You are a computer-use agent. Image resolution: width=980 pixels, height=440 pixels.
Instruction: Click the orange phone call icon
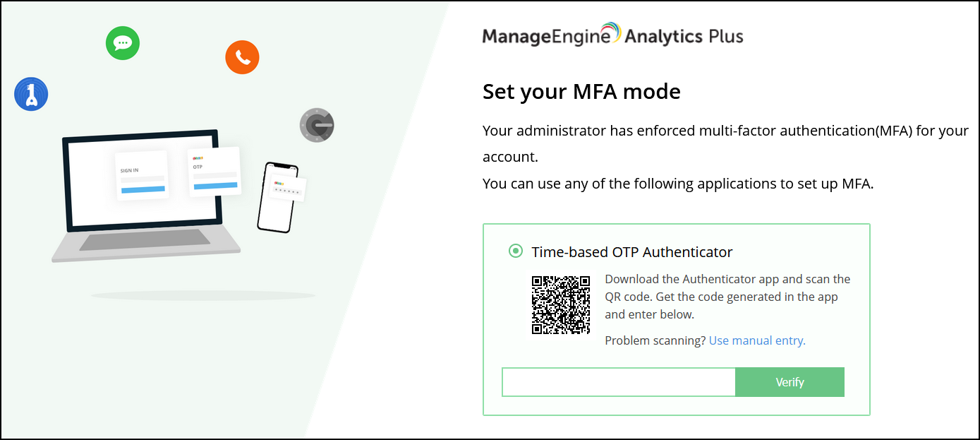(242, 57)
